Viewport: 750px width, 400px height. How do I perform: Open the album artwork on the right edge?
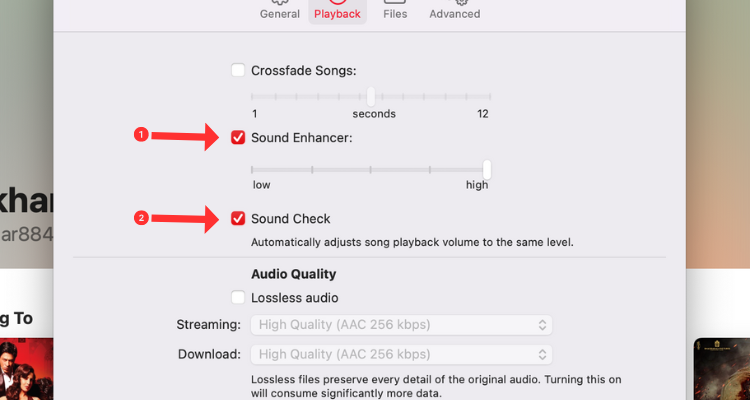[x=722, y=368]
